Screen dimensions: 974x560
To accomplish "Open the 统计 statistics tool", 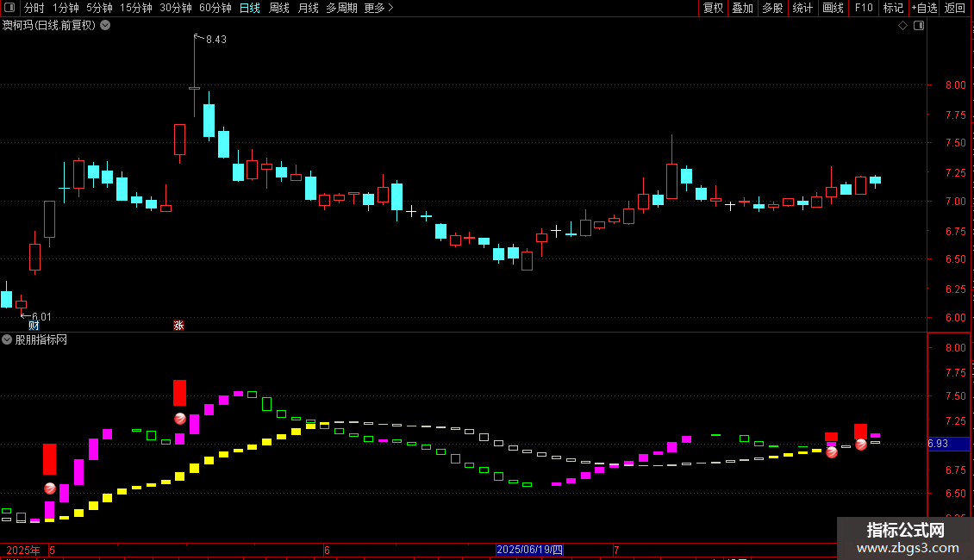I will [x=802, y=8].
